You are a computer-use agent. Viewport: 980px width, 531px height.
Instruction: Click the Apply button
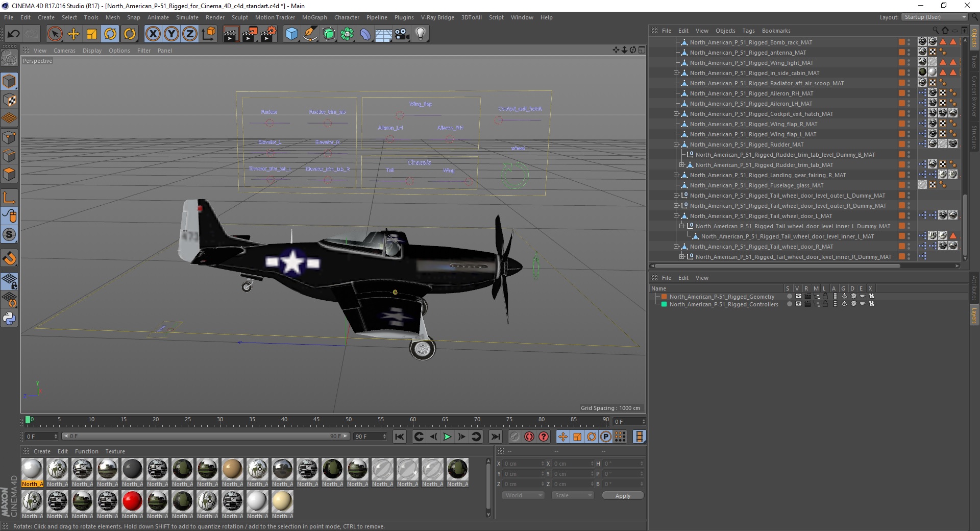coord(623,495)
